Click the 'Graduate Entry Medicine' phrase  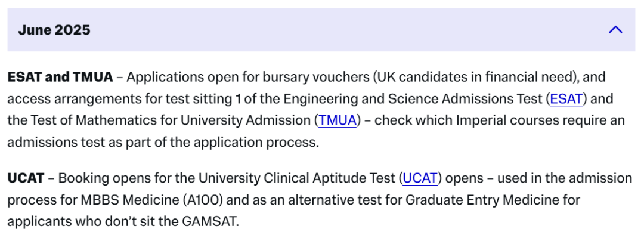[482, 200]
